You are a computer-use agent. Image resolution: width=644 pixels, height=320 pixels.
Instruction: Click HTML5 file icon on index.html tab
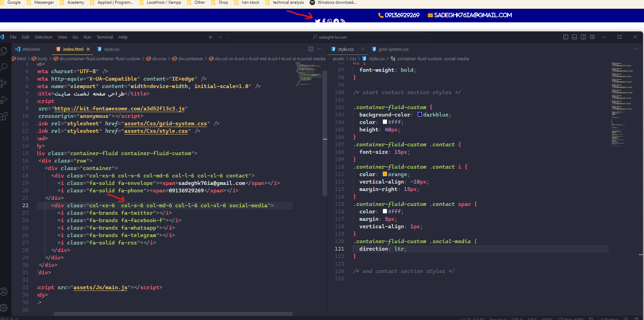58,49
